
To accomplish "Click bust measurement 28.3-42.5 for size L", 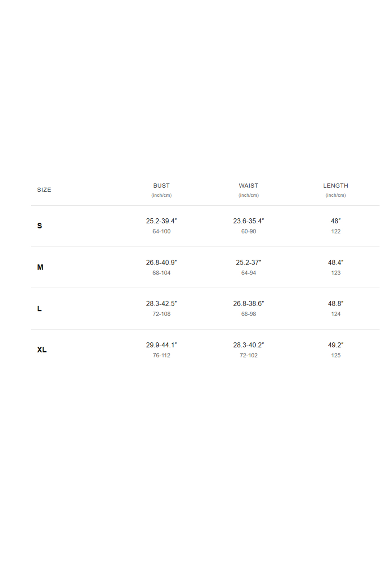I will (x=161, y=303).
